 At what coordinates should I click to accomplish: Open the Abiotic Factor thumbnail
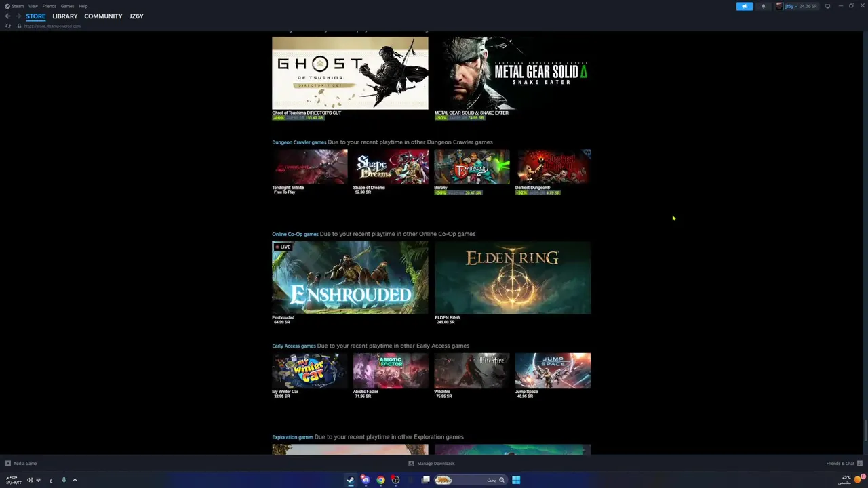pos(391,371)
